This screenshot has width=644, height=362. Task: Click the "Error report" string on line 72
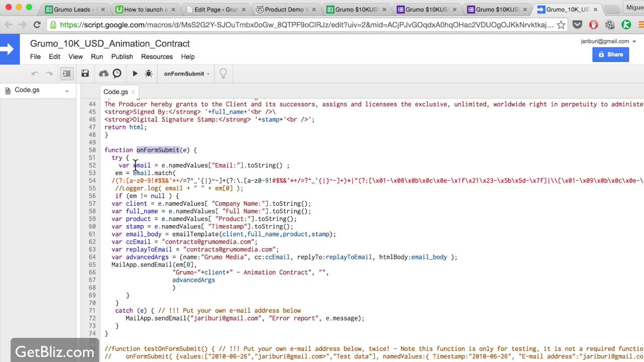click(x=293, y=318)
